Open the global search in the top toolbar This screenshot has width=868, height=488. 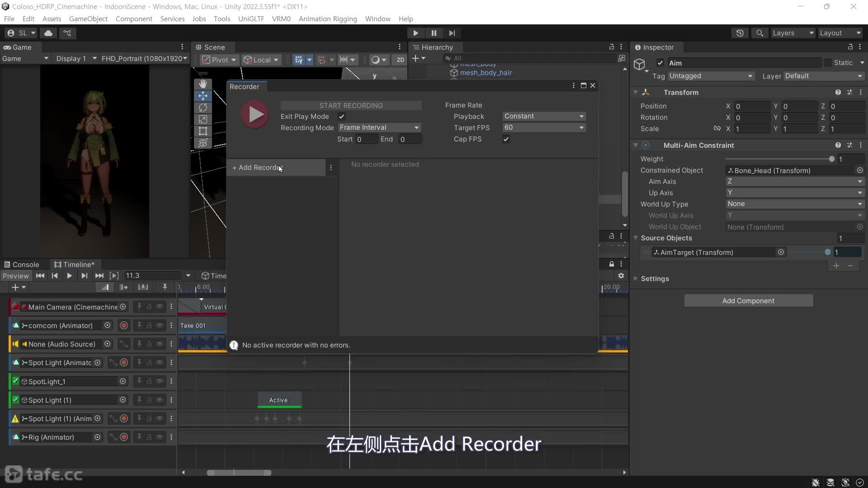759,33
